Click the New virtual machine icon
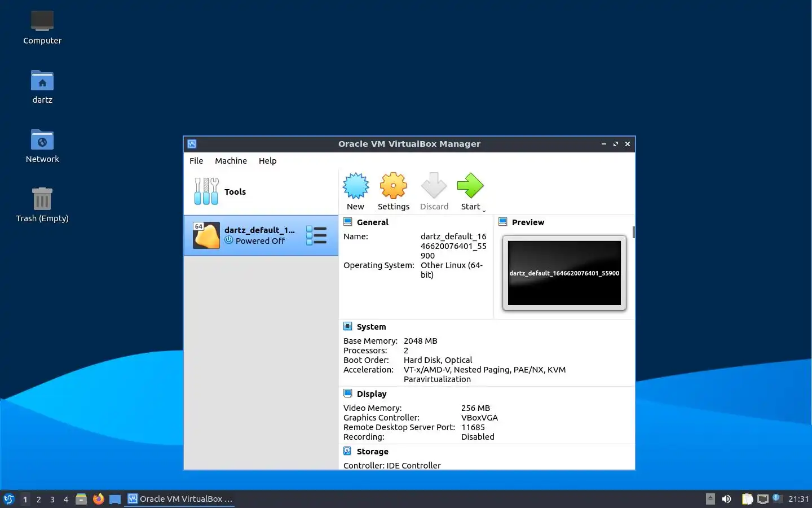Viewport: 812px width, 508px height. 356,186
